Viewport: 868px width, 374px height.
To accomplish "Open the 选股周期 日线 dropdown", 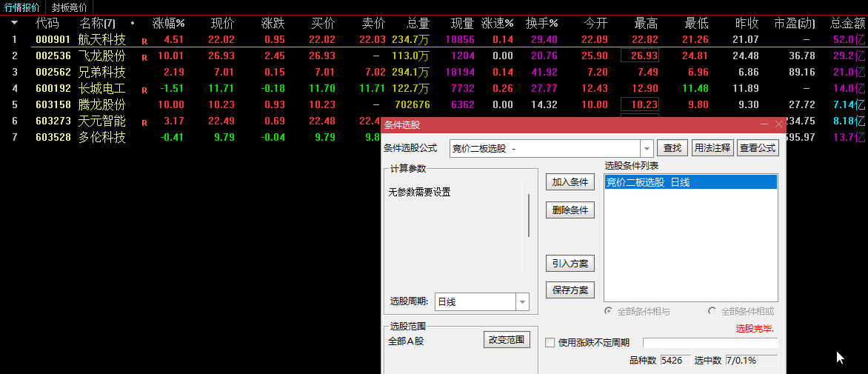I will point(523,302).
